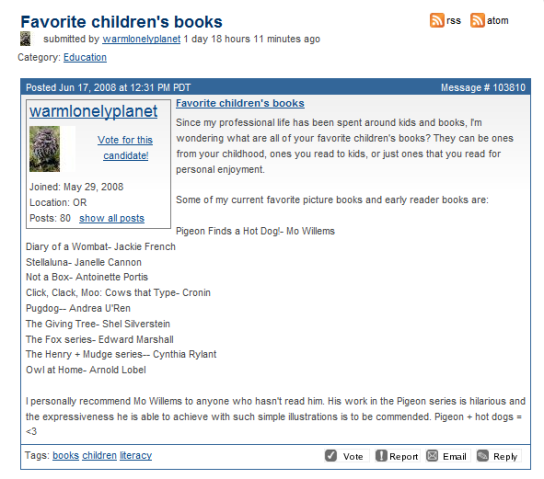Click Vote for this candidate link

125,147
